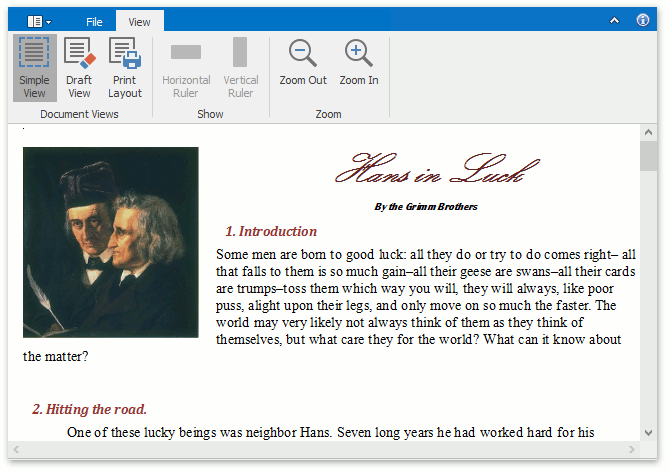Screen dimensions: 669x473
Task: Collapse the ribbon with the chevron
Action: tap(614, 20)
